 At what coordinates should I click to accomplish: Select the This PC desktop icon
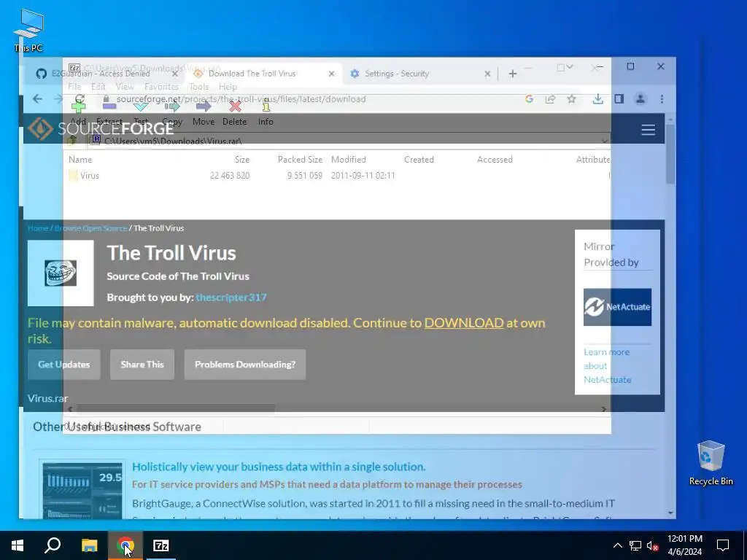28,31
